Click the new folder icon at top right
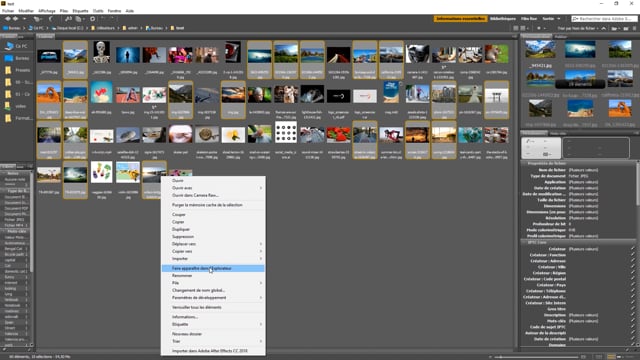The image size is (640, 360). point(626,28)
